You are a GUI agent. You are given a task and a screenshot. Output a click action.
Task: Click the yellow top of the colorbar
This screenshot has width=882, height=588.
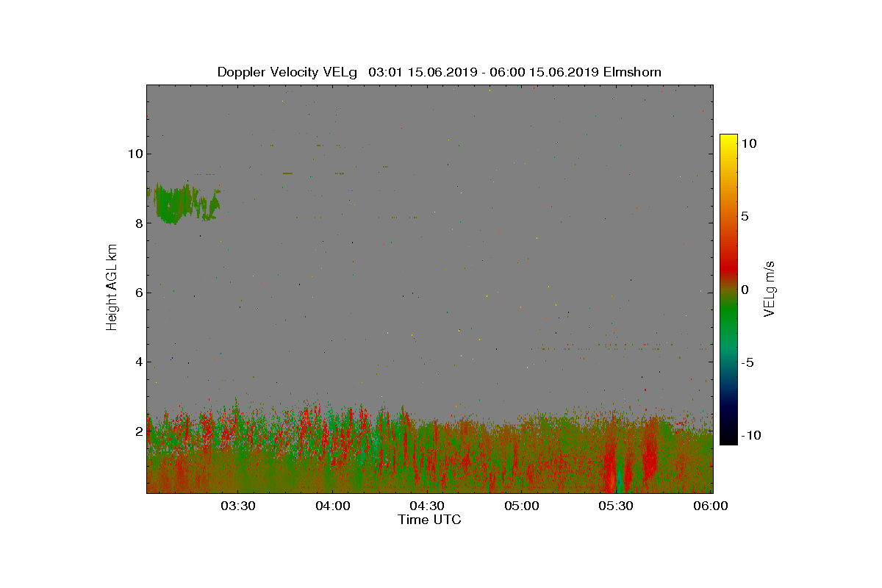point(728,141)
